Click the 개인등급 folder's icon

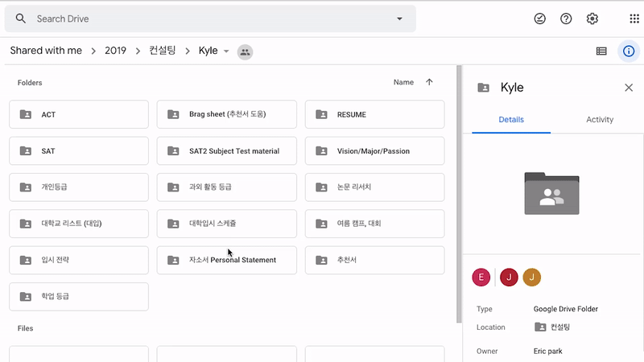click(x=26, y=187)
